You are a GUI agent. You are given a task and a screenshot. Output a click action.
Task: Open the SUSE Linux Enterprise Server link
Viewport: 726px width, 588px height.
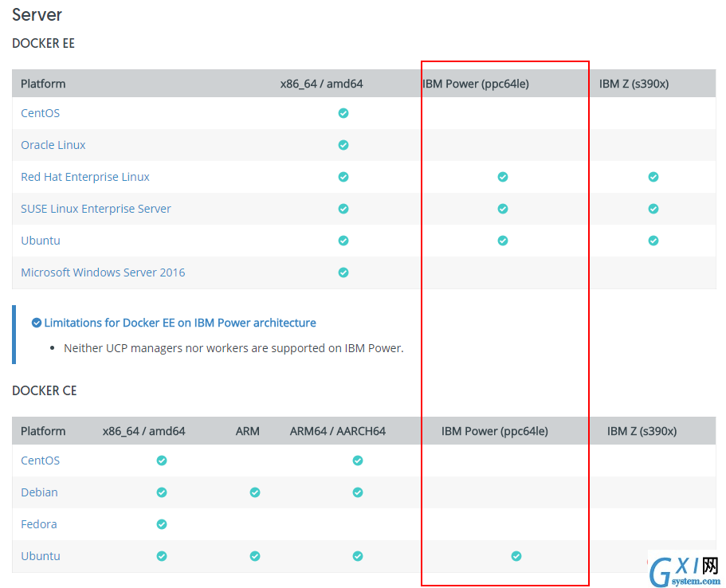tap(96, 209)
